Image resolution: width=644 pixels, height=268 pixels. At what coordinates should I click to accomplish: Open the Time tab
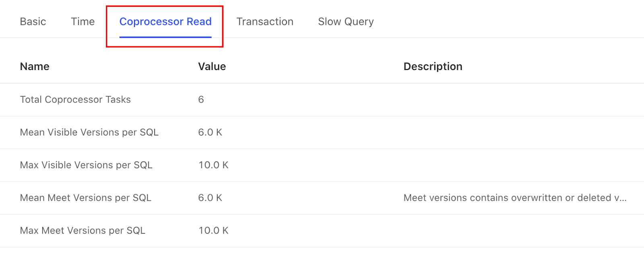[83, 22]
